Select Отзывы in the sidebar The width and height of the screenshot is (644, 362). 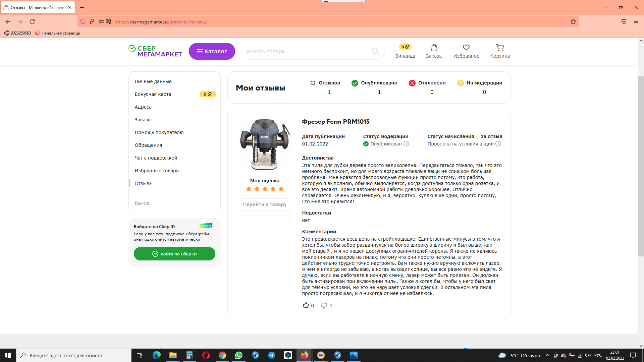(x=144, y=183)
